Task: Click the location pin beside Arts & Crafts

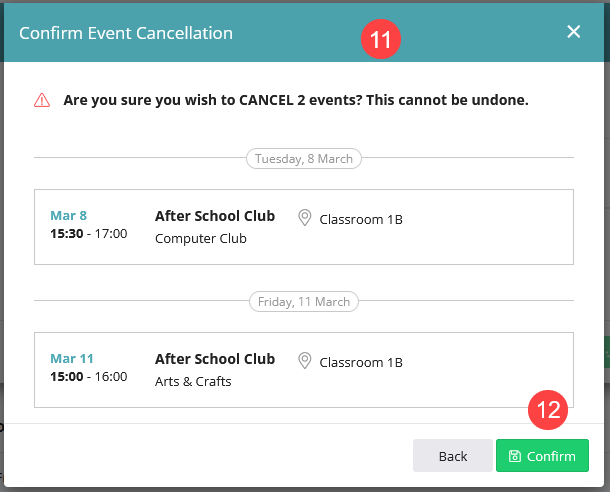Action: [305, 361]
